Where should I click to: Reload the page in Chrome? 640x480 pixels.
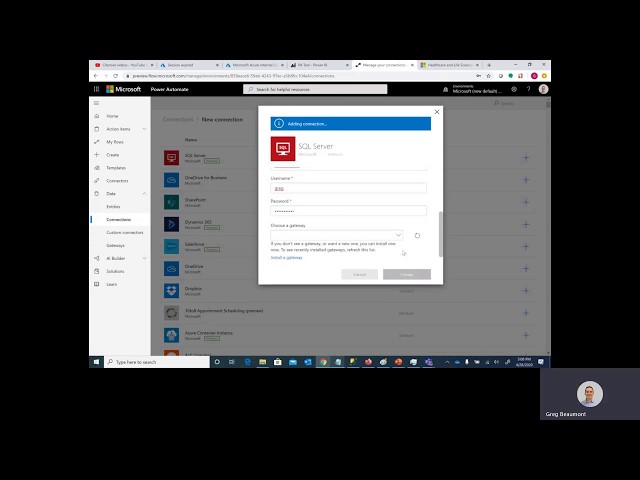click(116, 76)
